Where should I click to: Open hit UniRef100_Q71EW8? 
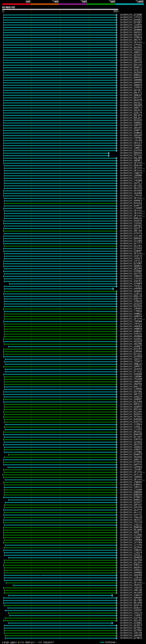coord(131,15)
